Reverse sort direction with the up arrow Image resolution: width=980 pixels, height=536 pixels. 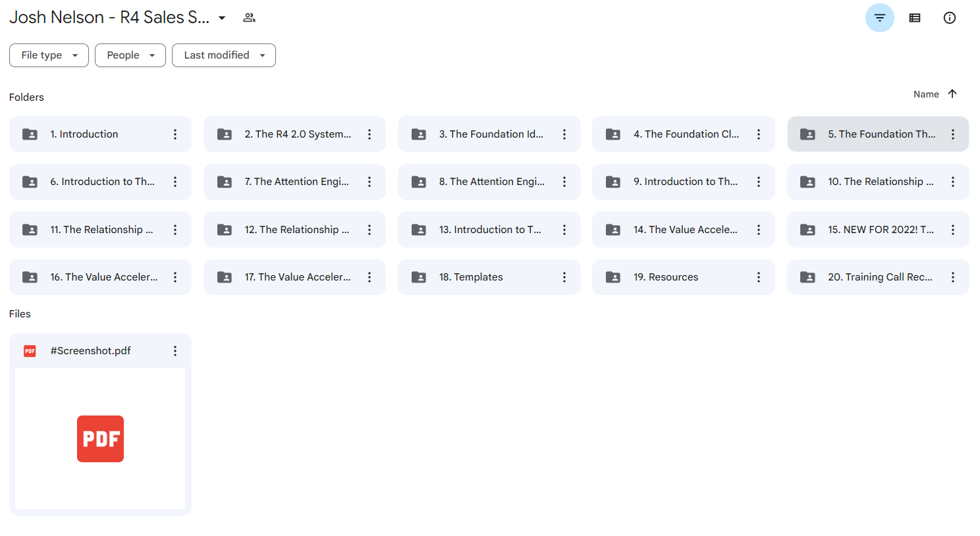tap(952, 94)
